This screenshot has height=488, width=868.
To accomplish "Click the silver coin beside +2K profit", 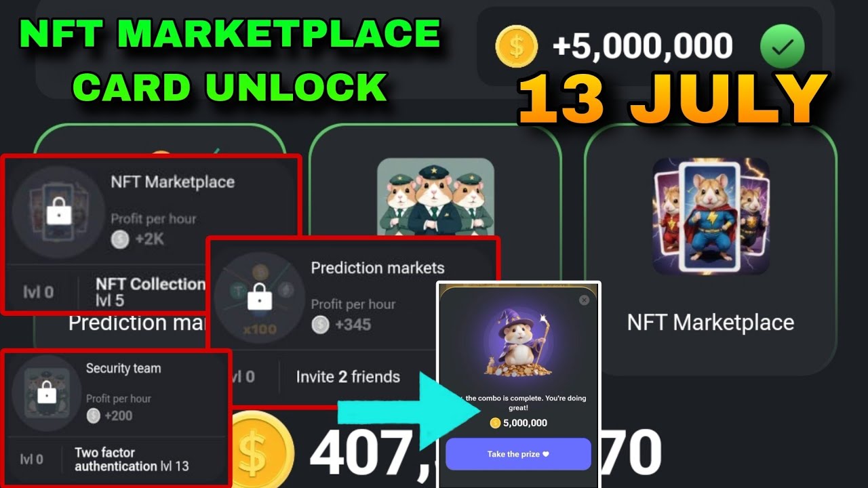I will coord(120,239).
